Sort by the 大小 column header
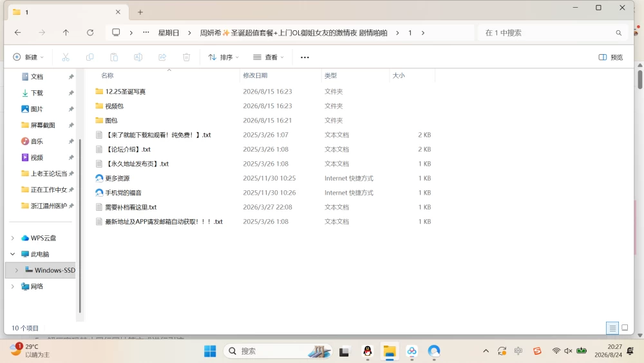 click(x=399, y=75)
